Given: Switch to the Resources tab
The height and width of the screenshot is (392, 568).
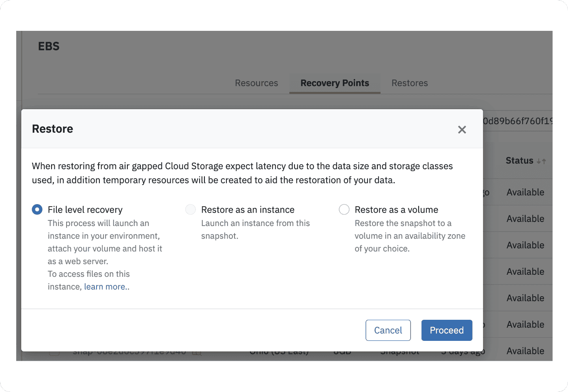Looking at the screenshot, I should (256, 83).
